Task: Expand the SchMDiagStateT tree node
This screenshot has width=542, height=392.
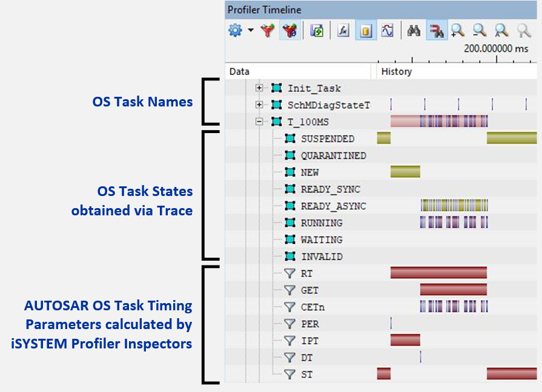Action: pos(260,105)
